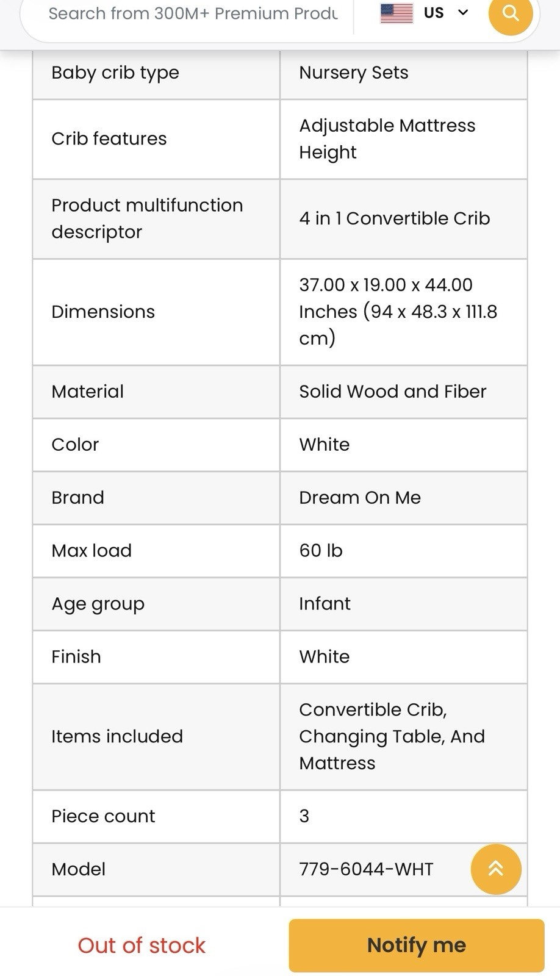Click the 4 in 1 Convertible Crib cell

point(403,218)
